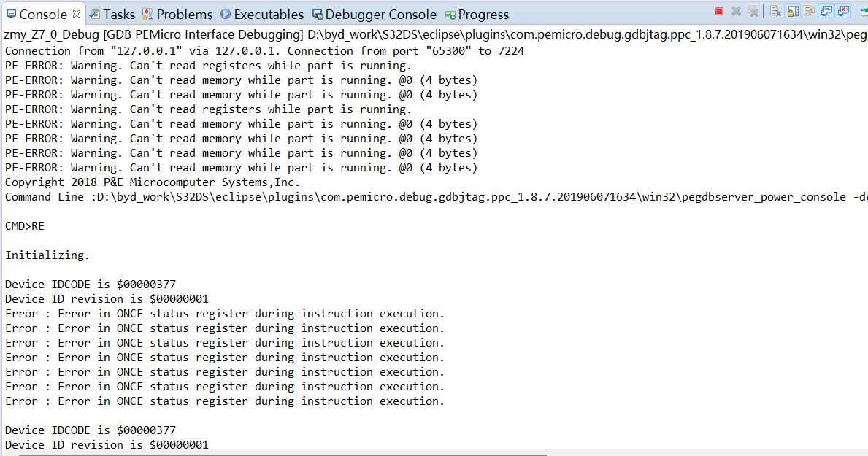Toggle Scroll Lock in console

[792, 11]
